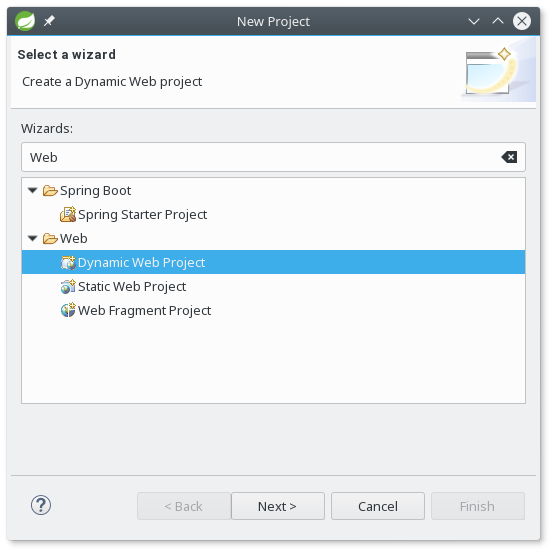Click the Web folder icon
Screen dimensions: 553x553
click(x=50, y=239)
